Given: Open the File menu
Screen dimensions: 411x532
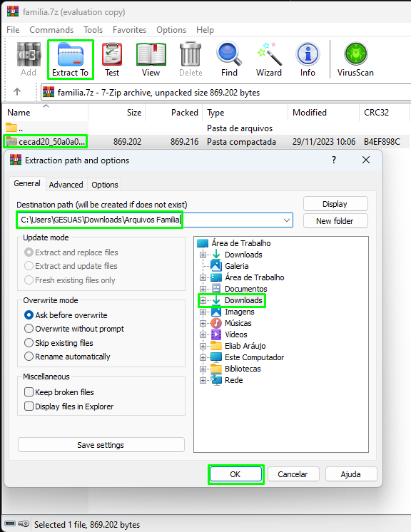Looking at the screenshot, I should 13,30.
